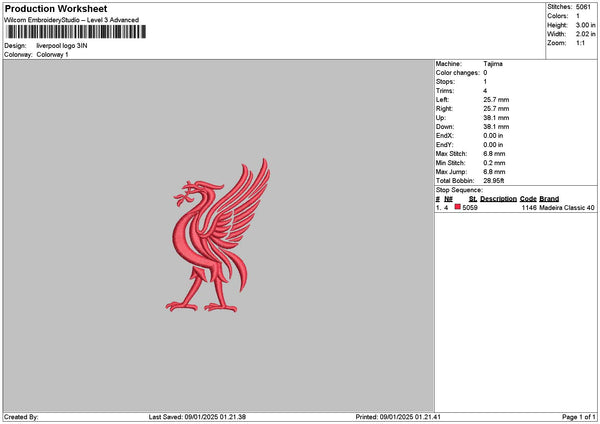Viewport: 600px width, 424px height.
Task: Click the design name 'liverpool logo 3IN'
Action: pos(62,46)
